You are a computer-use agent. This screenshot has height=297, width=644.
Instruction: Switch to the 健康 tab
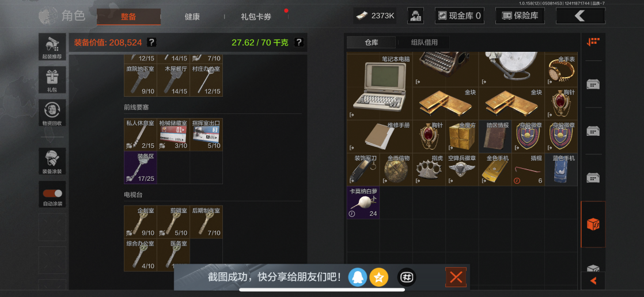(192, 17)
